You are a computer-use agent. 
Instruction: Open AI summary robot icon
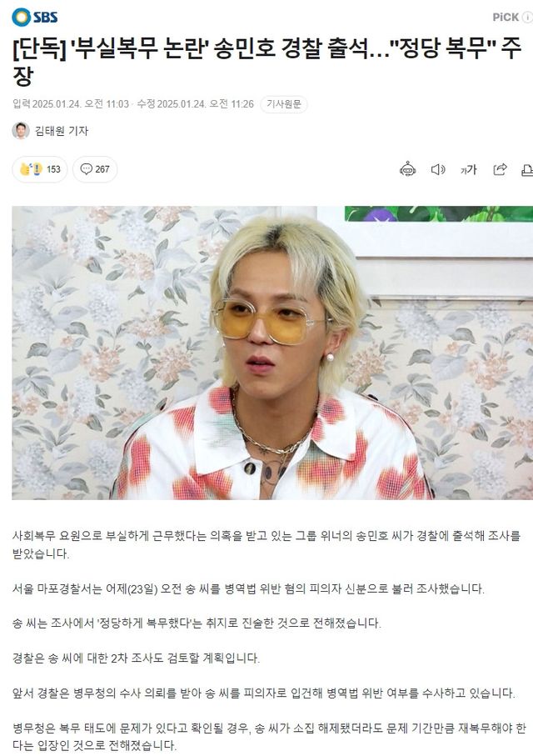pos(408,169)
